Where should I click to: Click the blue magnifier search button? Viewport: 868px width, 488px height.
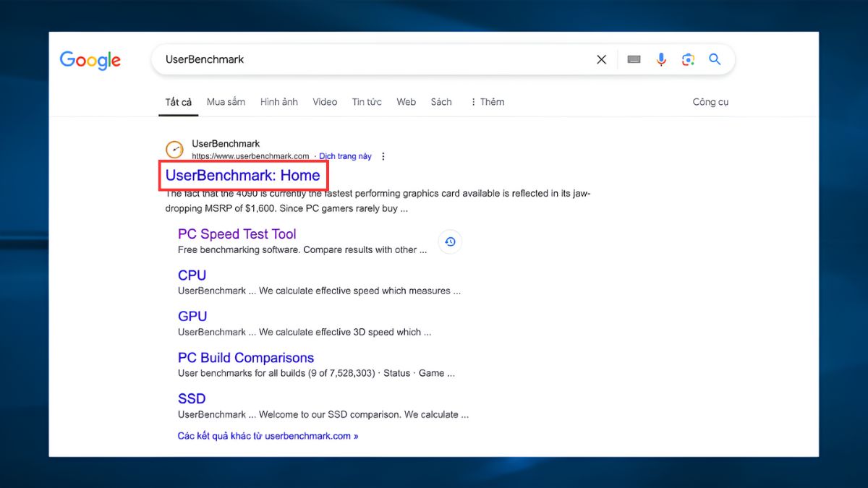[715, 59]
